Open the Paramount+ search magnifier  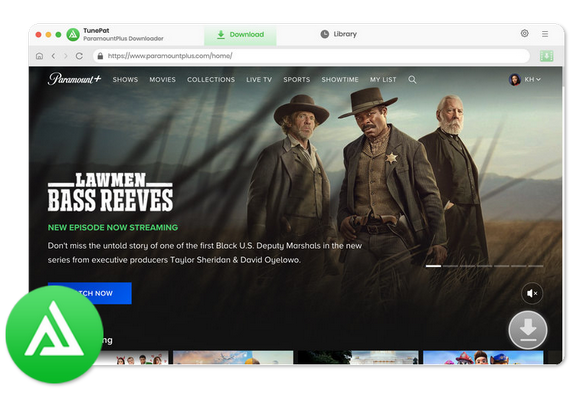(412, 80)
